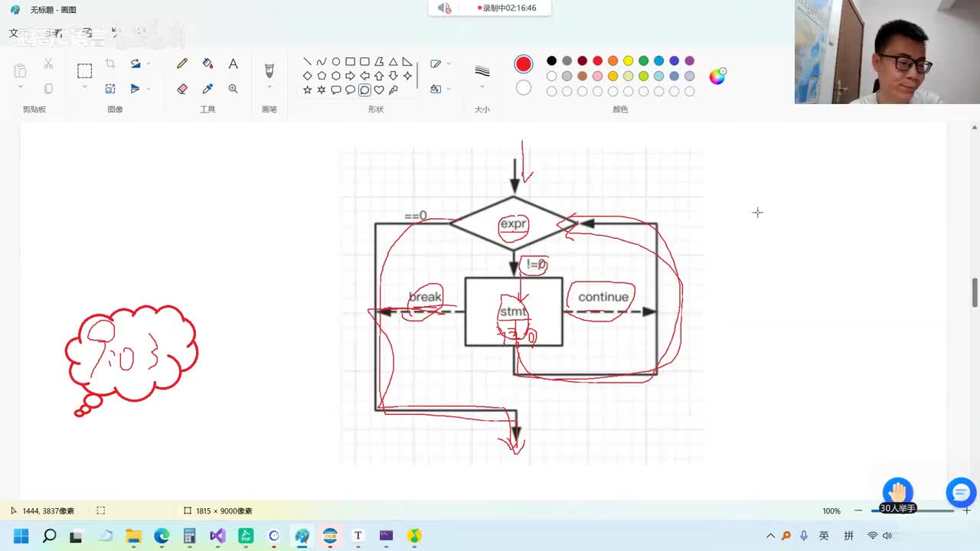980x551 pixels.
Task: Pick the green color swatch
Action: click(x=643, y=61)
